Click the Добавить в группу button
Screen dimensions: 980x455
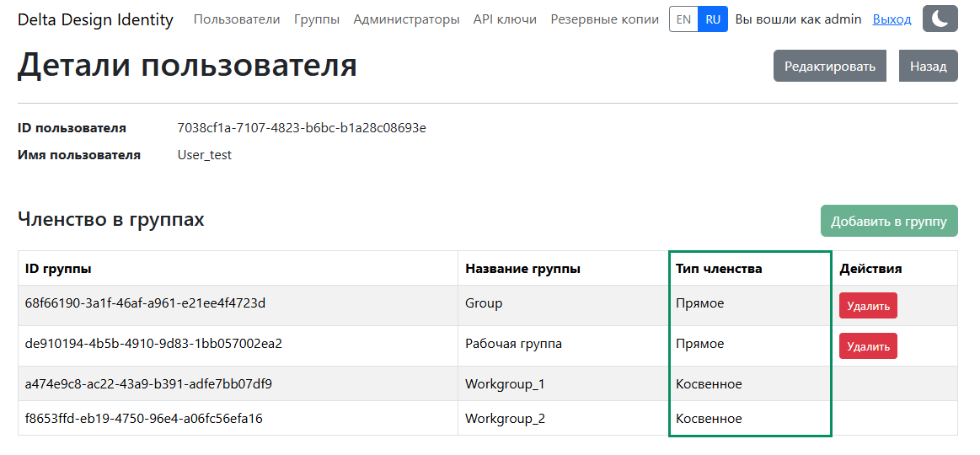[x=889, y=222]
